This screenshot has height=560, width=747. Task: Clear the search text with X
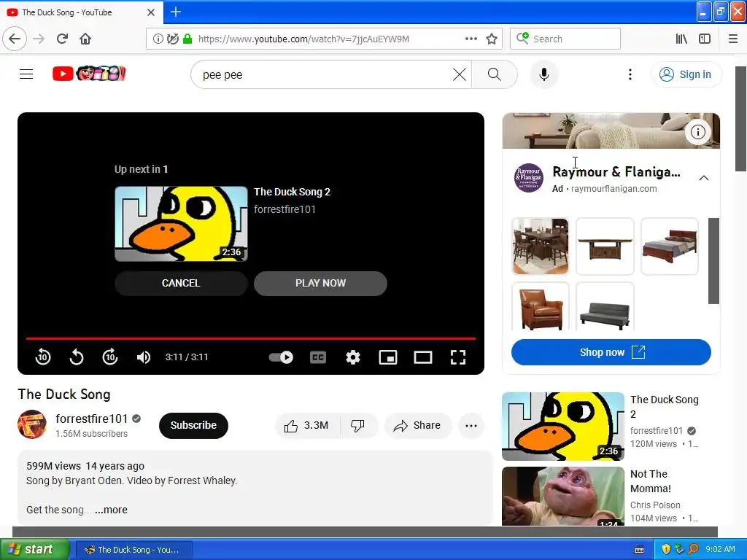[460, 74]
